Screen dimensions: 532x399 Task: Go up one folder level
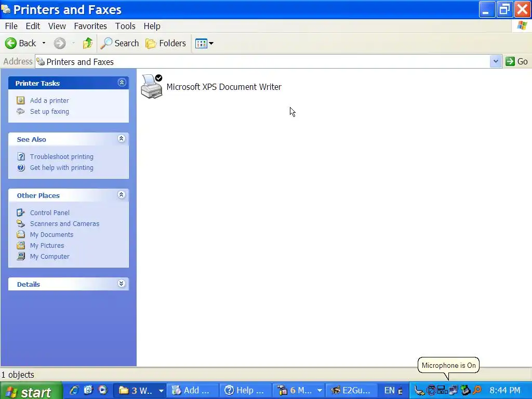click(87, 43)
